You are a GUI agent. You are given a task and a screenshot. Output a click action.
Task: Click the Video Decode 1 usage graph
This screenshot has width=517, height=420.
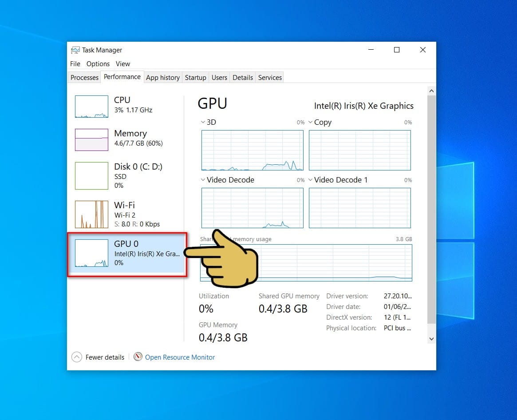[360, 208]
